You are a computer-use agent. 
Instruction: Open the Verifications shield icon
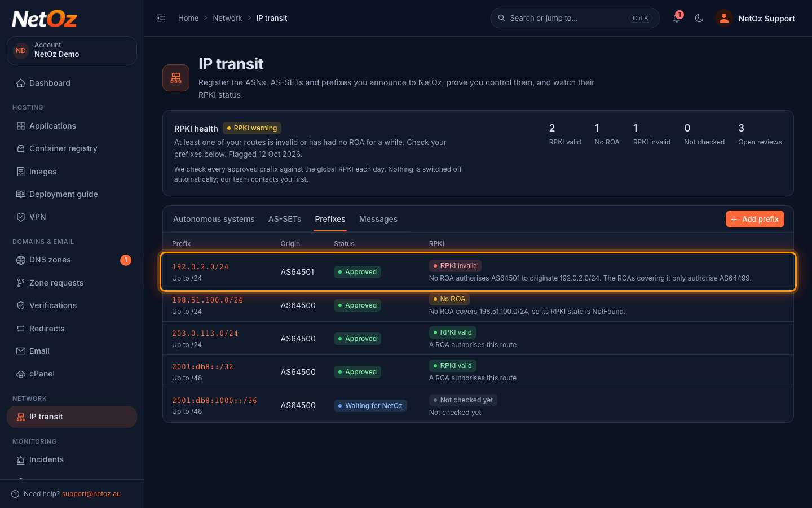pyautogui.click(x=21, y=305)
